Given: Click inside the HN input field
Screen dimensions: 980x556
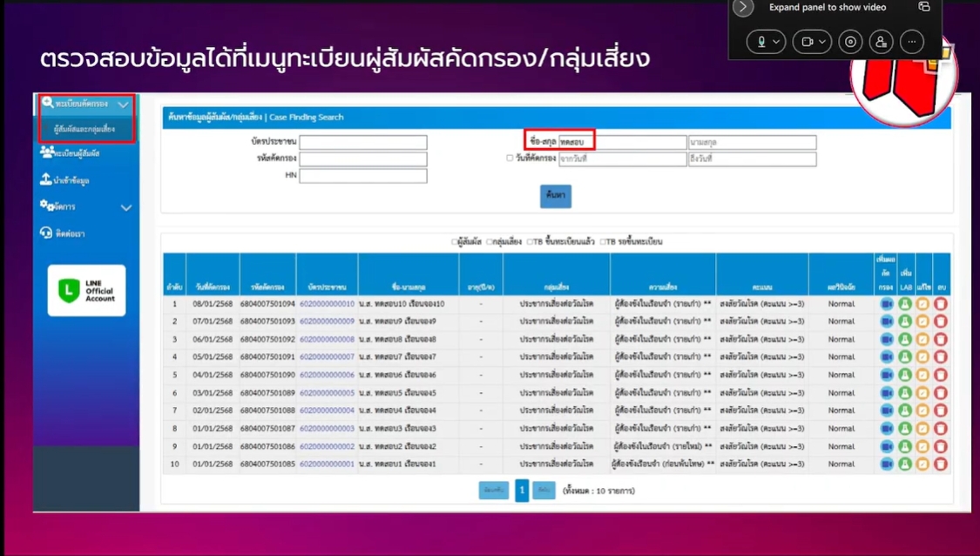Looking at the screenshot, I should coord(362,175).
